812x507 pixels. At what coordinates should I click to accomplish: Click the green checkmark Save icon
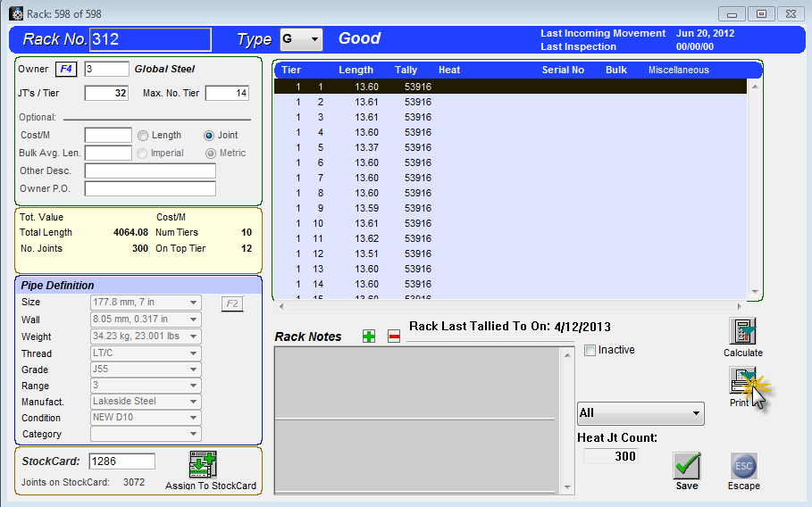[x=686, y=466]
